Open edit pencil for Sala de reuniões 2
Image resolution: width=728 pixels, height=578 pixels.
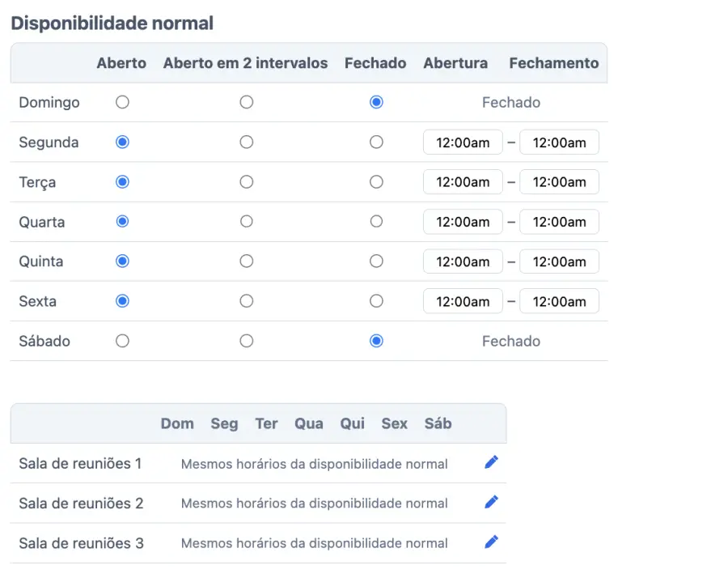[491, 503]
